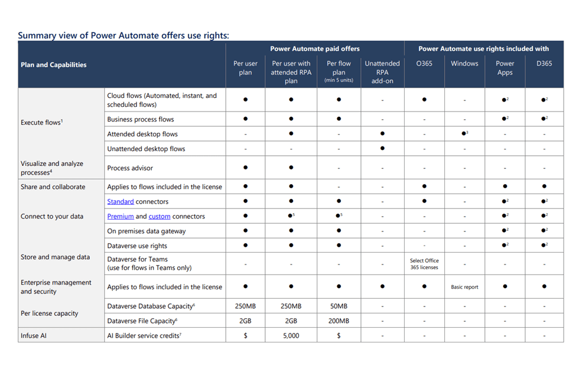Click the '(min 5 units)' note

pos(339,80)
